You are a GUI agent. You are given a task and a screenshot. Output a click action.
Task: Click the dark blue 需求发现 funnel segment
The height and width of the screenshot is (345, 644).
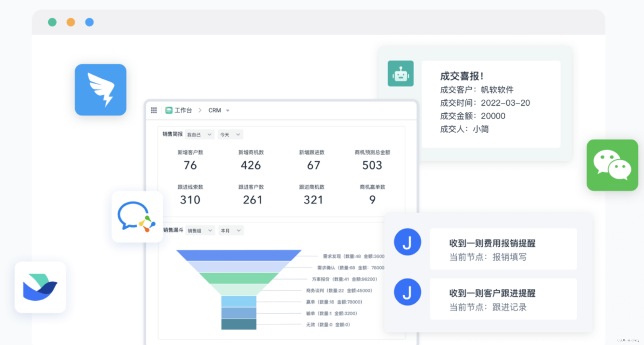coord(239,255)
